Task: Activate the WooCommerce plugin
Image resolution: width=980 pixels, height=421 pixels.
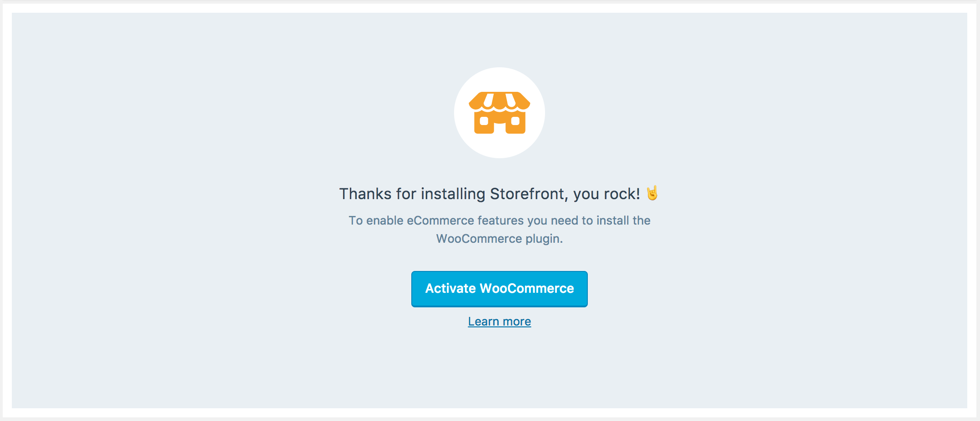Action: pos(500,289)
